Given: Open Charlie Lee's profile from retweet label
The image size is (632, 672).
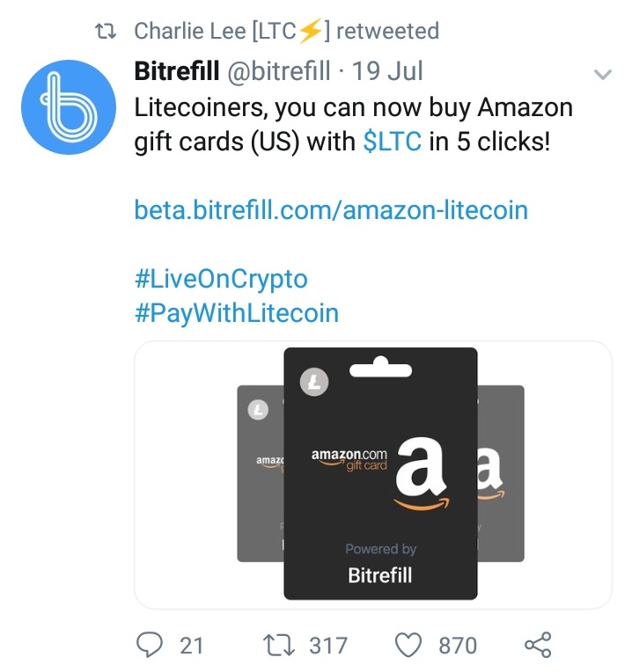Looking at the screenshot, I should pos(231,31).
